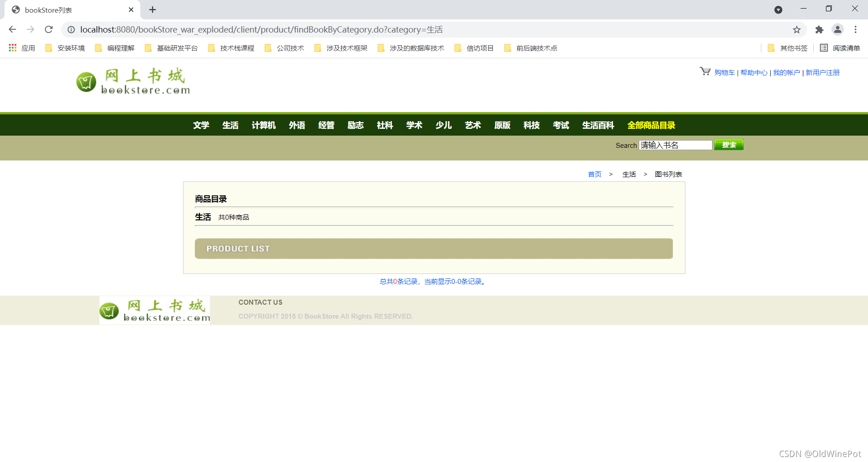868x462 pixels.
Task: Select 全部商品目录 in the navigation bar
Action: (x=651, y=125)
